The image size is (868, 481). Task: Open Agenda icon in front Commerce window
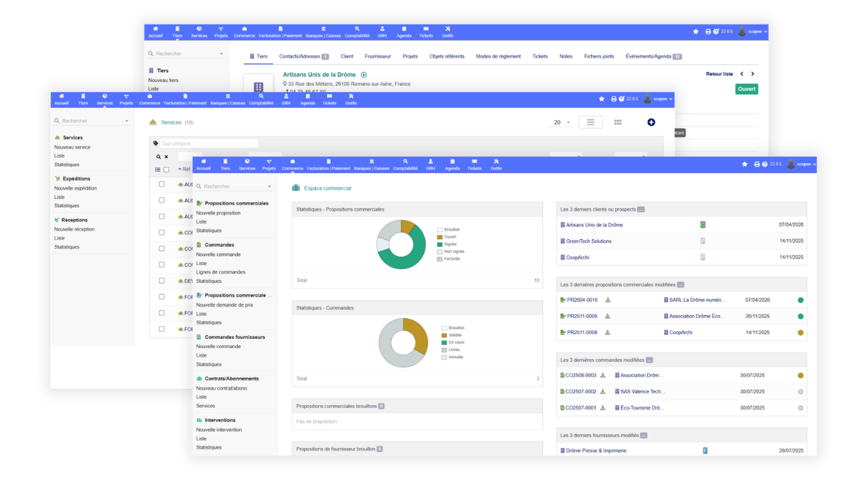(452, 161)
